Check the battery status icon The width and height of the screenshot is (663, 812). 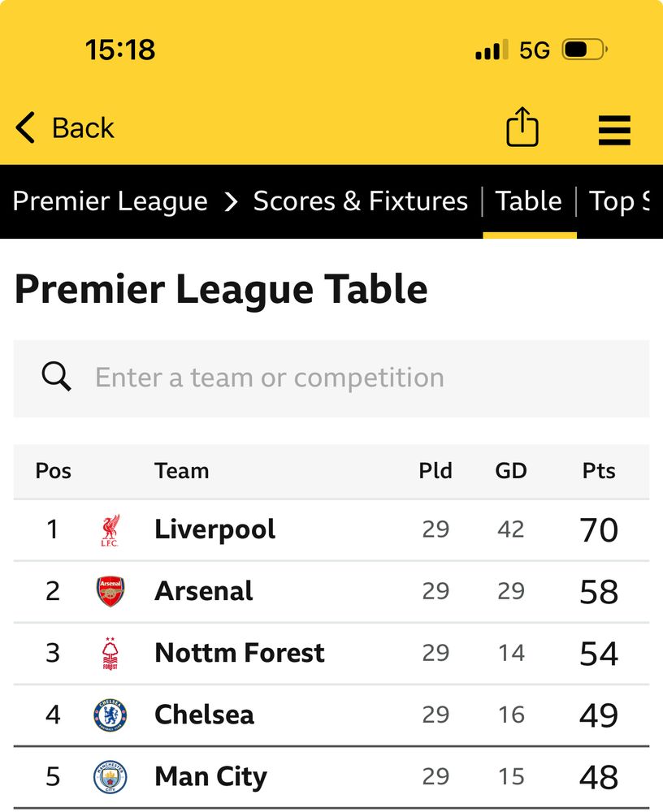click(584, 50)
